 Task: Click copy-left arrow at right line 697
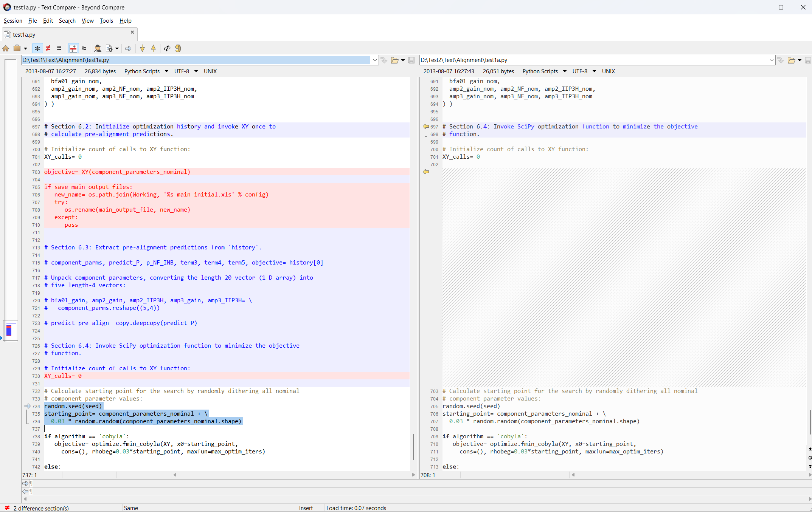[x=426, y=127]
